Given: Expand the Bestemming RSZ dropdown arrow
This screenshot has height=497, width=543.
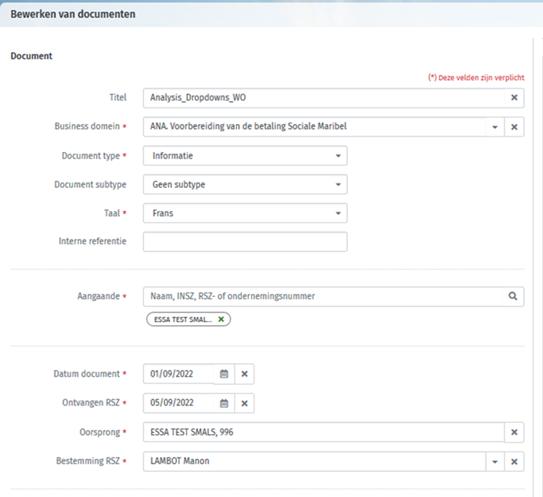Looking at the screenshot, I should click(495, 461).
